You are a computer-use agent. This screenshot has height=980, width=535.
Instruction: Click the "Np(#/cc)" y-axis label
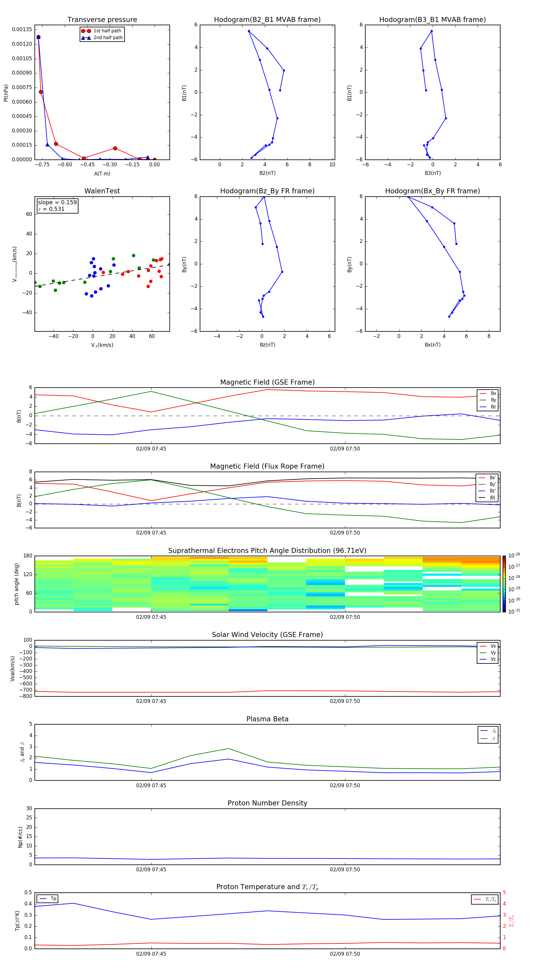tap(20, 837)
